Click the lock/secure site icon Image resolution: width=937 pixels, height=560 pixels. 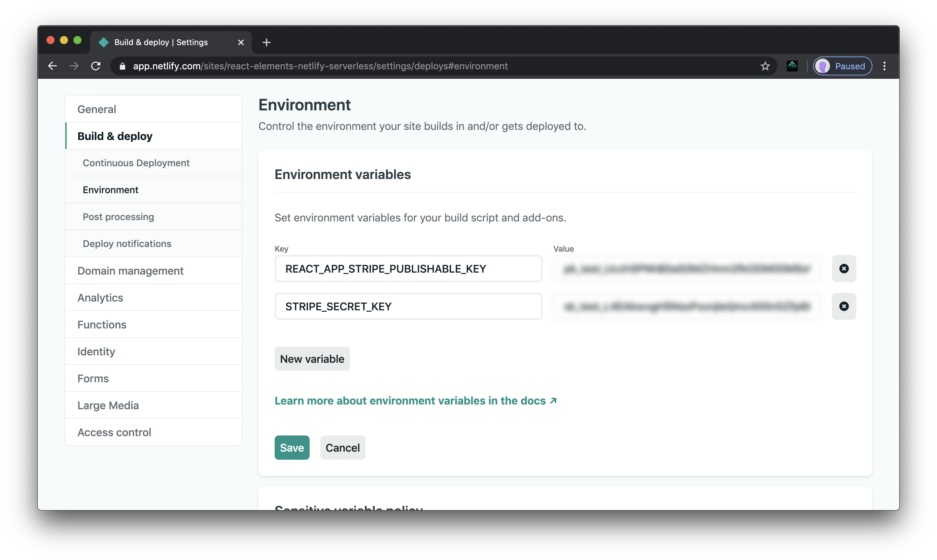pos(123,66)
